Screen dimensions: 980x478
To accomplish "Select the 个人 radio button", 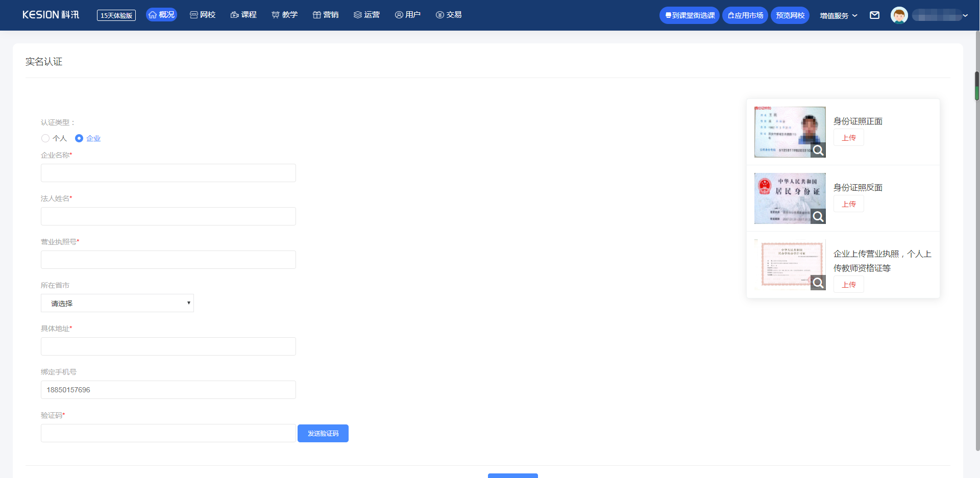I will [x=45, y=138].
